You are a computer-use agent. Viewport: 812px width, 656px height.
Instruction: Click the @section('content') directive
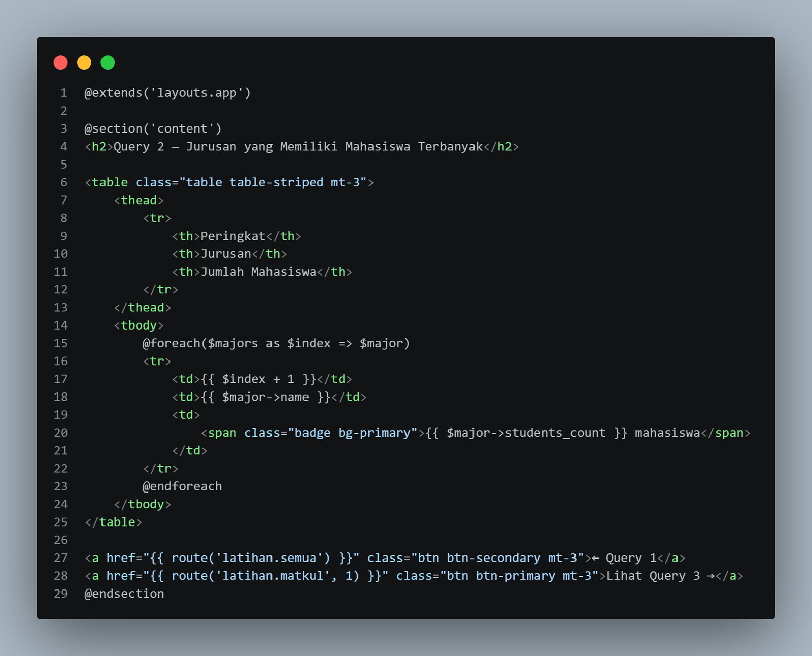tap(153, 128)
